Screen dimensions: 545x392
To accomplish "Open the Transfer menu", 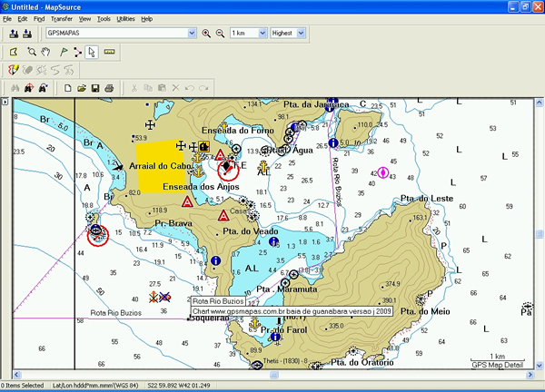I will point(62,18).
